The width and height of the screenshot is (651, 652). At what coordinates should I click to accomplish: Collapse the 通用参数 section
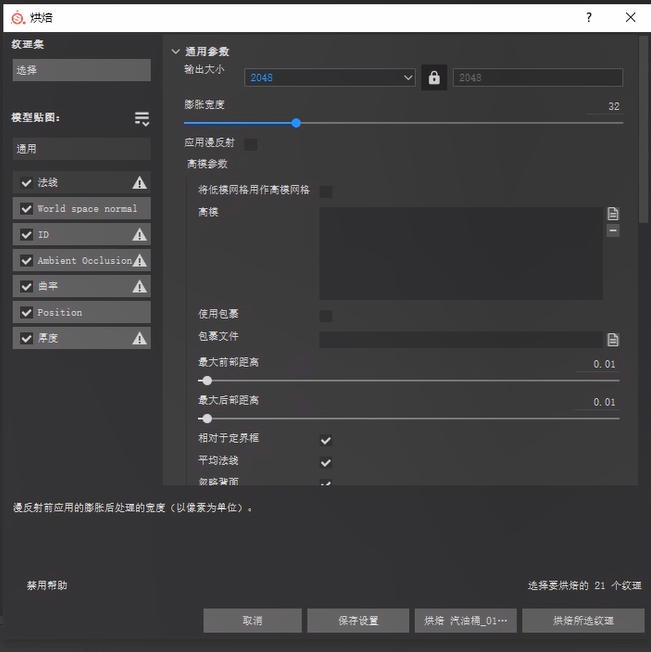[x=176, y=51]
